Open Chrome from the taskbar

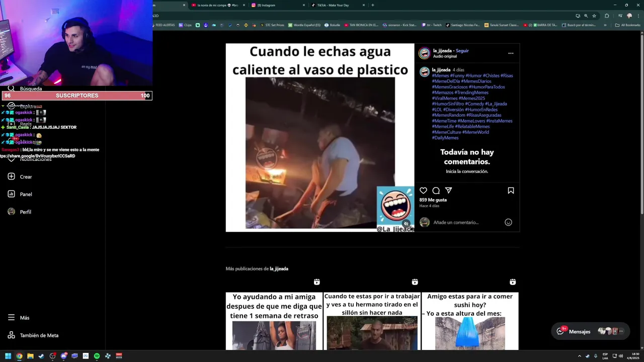(x=19, y=356)
